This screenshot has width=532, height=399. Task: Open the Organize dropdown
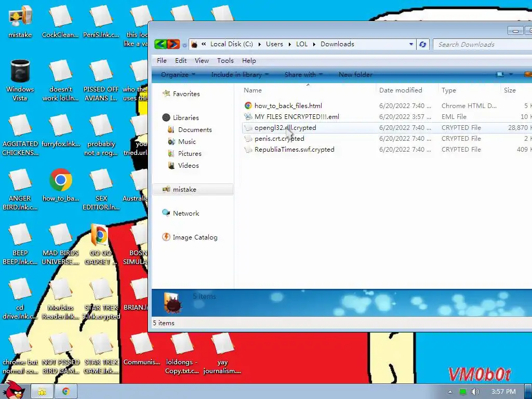coord(178,75)
